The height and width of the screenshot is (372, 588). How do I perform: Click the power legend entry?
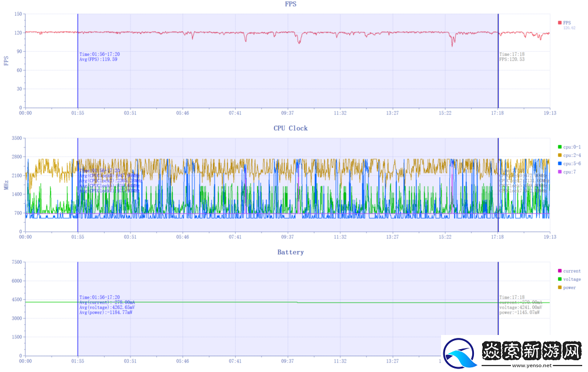pos(567,287)
